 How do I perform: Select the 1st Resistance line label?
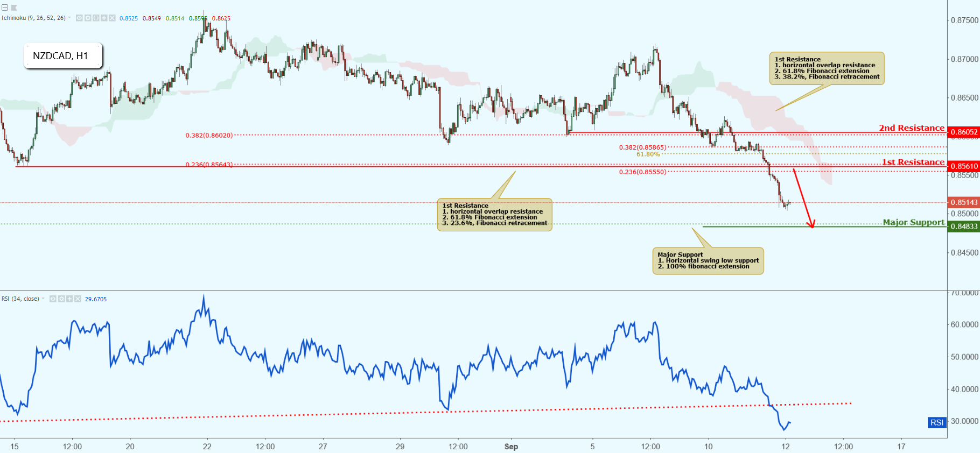point(913,162)
